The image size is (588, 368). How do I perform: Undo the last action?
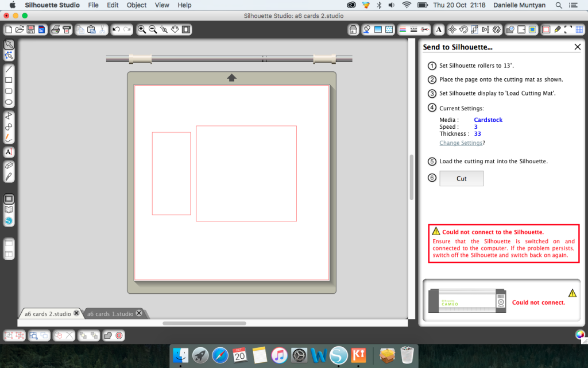(x=116, y=29)
